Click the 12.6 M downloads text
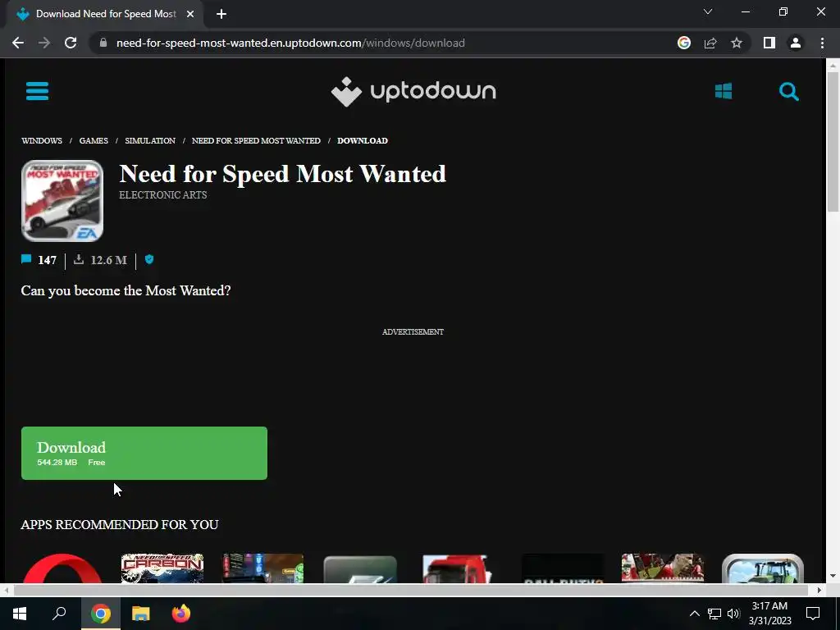This screenshot has width=840, height=630. 109,260
